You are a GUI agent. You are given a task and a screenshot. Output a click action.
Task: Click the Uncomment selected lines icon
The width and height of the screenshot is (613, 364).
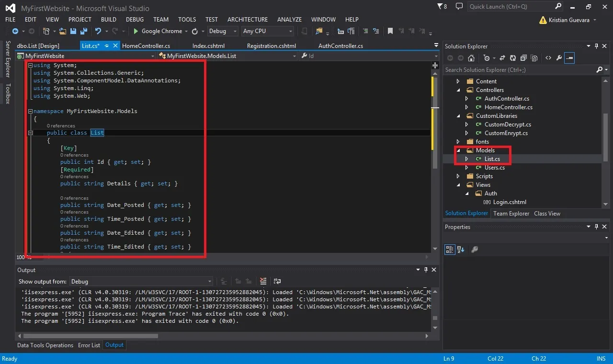[x=376, y=31]
